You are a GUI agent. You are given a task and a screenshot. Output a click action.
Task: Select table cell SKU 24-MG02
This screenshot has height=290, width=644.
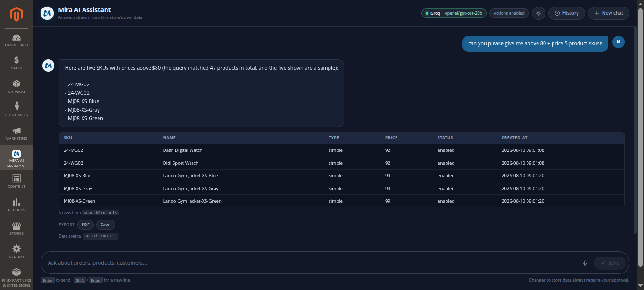pos(73,150)
